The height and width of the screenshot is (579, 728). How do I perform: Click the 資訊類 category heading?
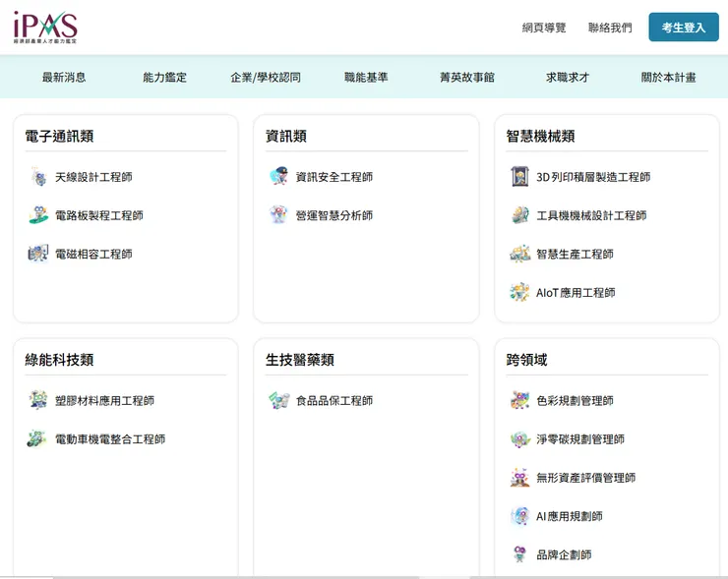pos(286,136)
